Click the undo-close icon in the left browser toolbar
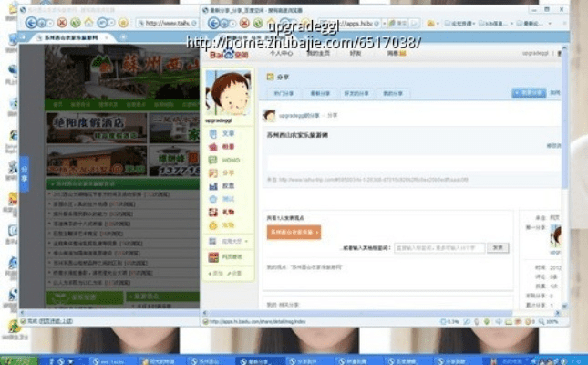The width and height of the screenshot is (588, 365). point(102,23)
